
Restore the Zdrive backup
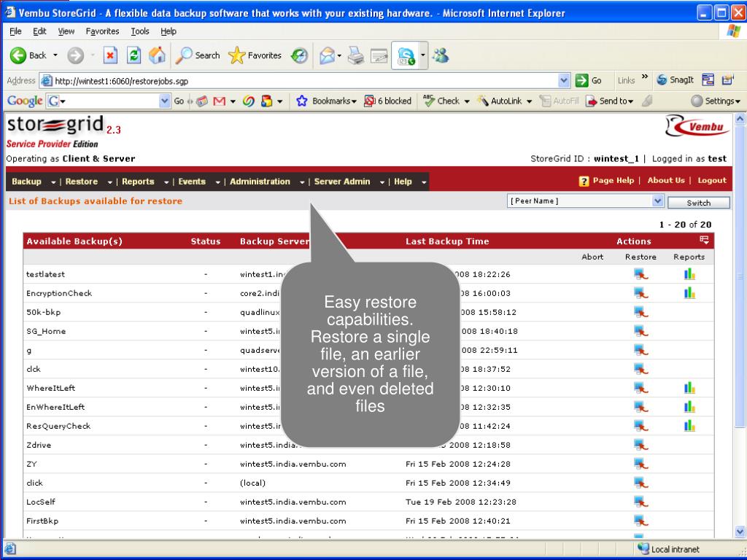tap(640, 446)
